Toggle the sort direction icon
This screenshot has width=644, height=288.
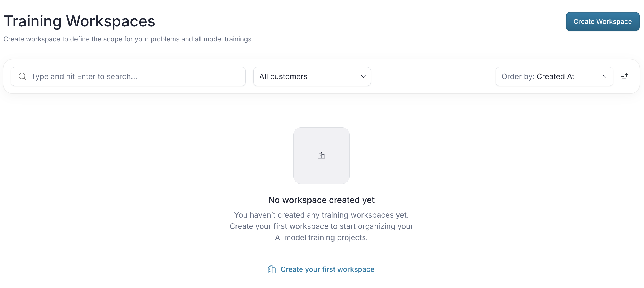pos(624,76)
